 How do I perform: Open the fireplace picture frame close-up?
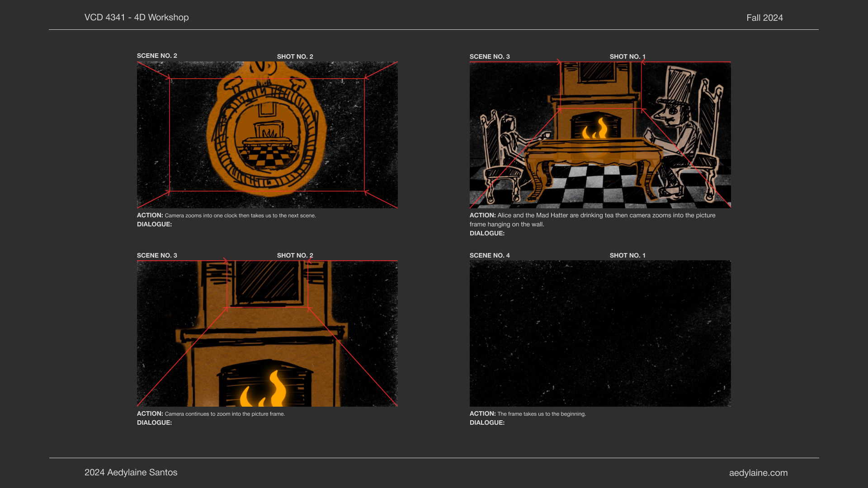click(267, 333)
